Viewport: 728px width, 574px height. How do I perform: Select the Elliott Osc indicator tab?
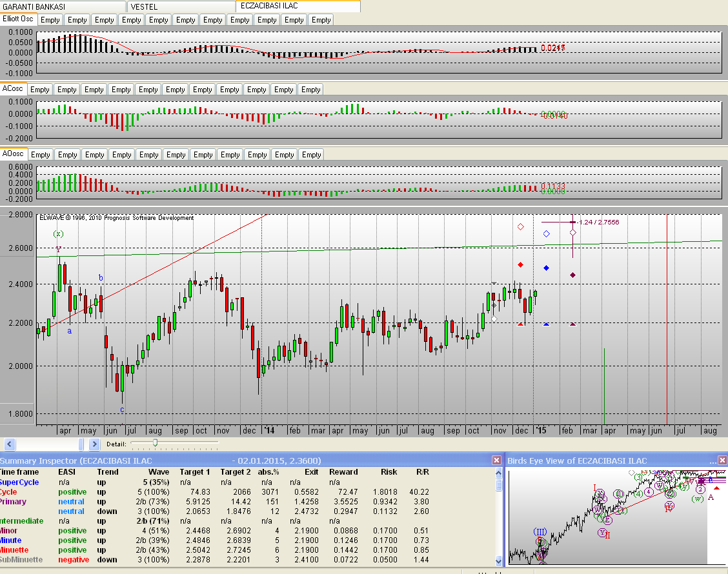point(18,19)
